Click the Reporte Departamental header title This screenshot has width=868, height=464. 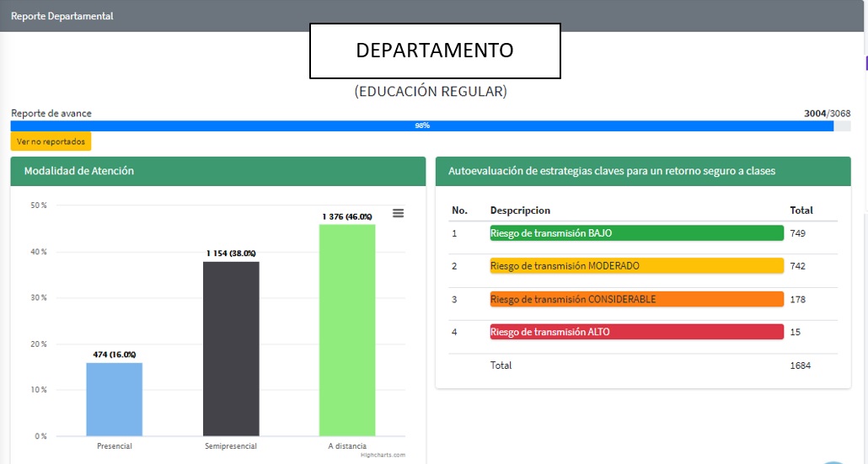[62, 16]
